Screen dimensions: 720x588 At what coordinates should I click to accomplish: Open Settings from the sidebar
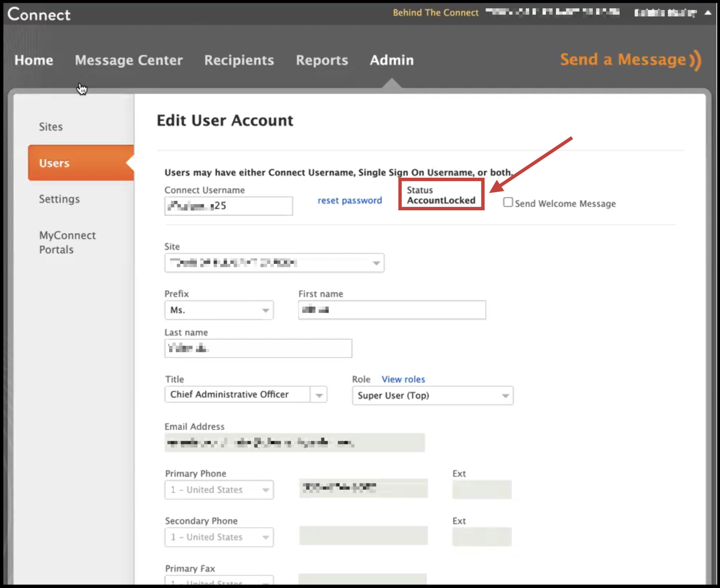(59, 199)
